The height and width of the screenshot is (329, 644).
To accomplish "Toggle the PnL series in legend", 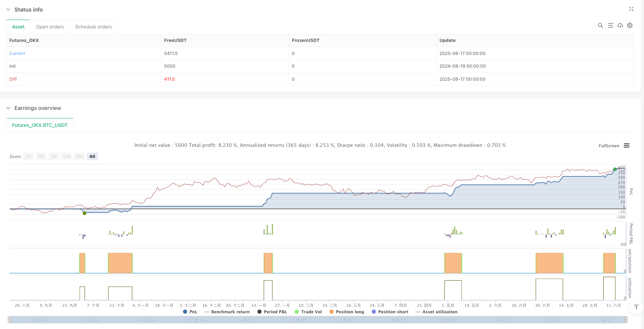I will (x=190, y=312).
